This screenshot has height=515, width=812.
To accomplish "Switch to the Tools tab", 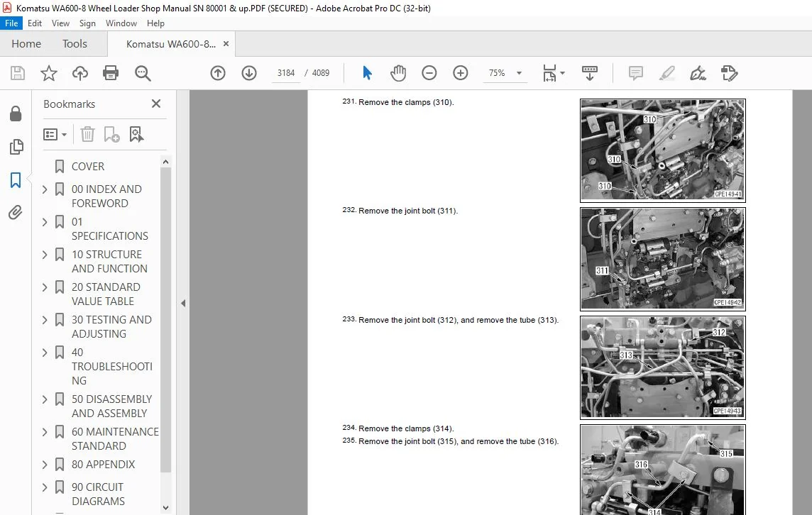I will [x=75, y=44].
